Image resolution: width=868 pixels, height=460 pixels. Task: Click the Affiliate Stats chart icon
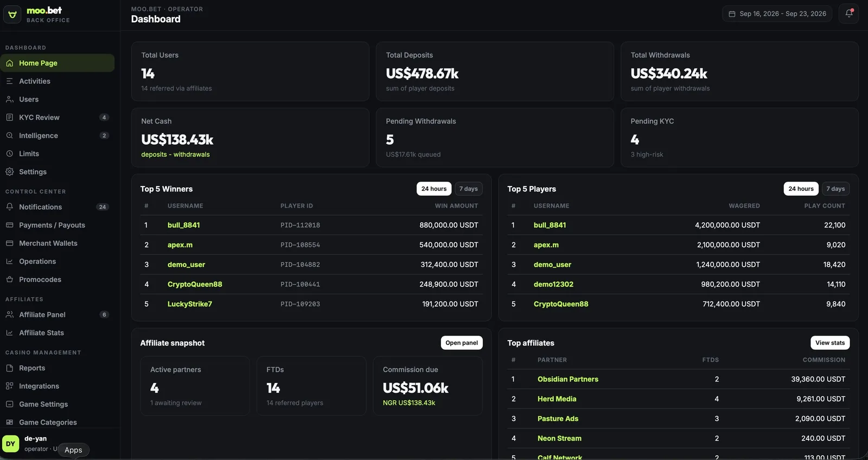(9, 333)
